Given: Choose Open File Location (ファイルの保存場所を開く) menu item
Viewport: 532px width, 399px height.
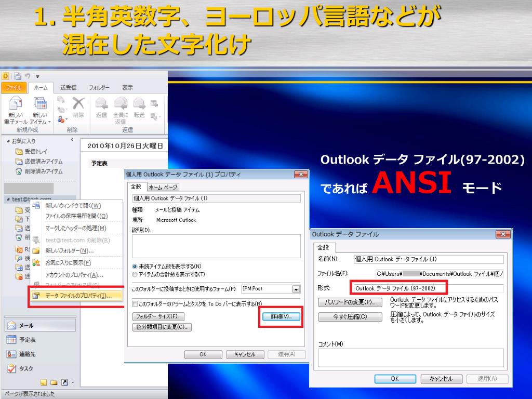Looking at the screenshot, I should pos(76,216).
